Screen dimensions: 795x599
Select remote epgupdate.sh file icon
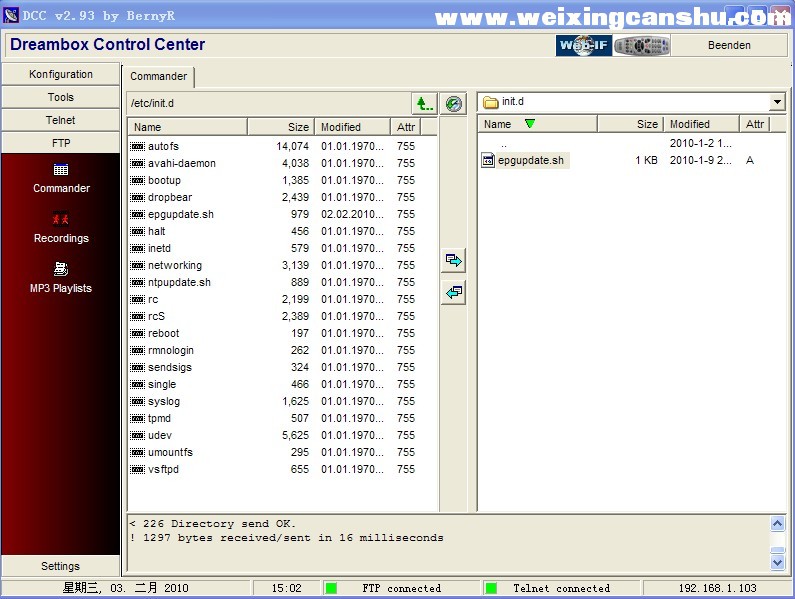click(137, 214)
